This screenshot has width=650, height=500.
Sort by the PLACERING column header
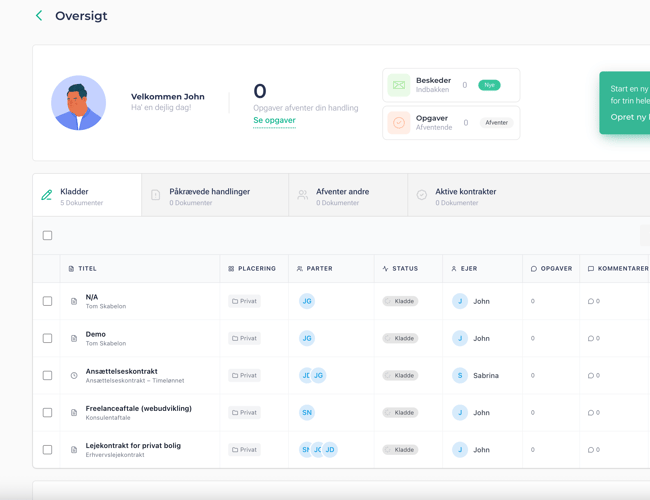[x=252, y=269]
